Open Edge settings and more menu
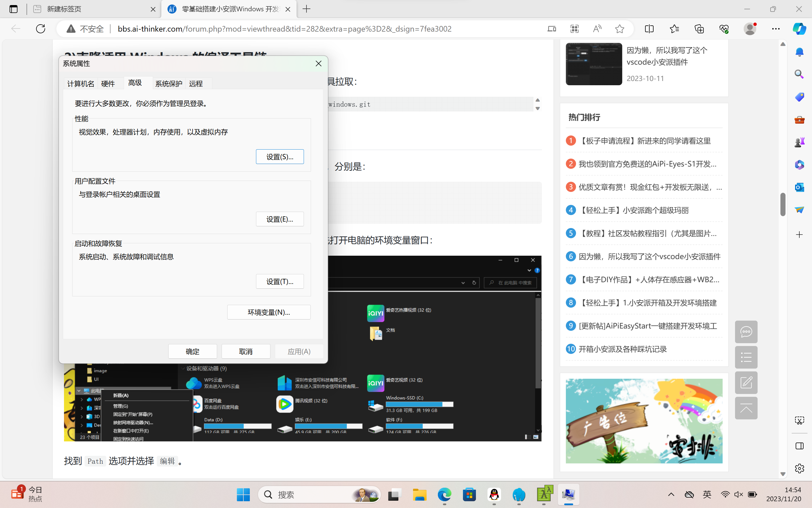The width and height of the screenshot is (812, 508). (x=776, y=29)
